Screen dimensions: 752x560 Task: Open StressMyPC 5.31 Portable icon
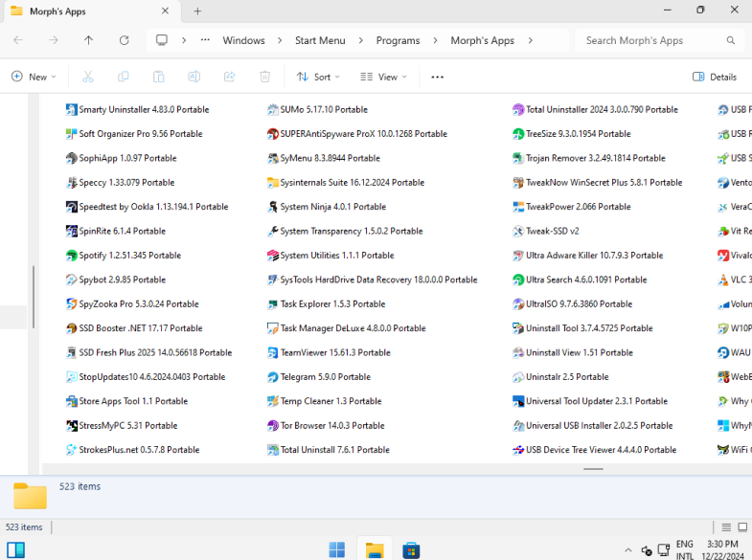72,426
